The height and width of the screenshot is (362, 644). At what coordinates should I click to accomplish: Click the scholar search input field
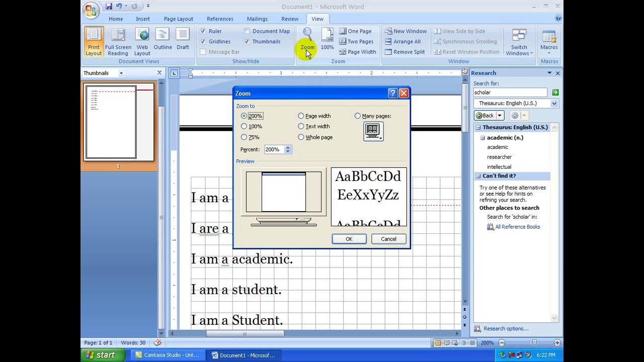pyautogui.click(x=510, y=93)
